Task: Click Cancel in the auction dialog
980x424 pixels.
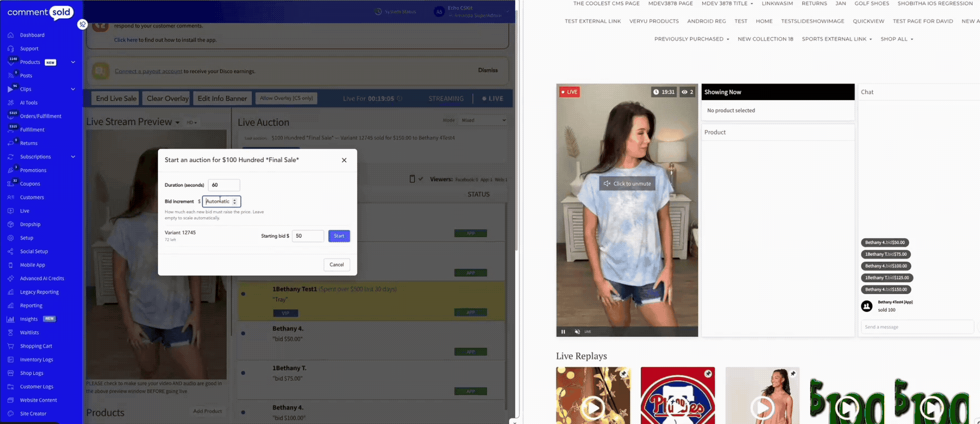Action: [337, 265]
